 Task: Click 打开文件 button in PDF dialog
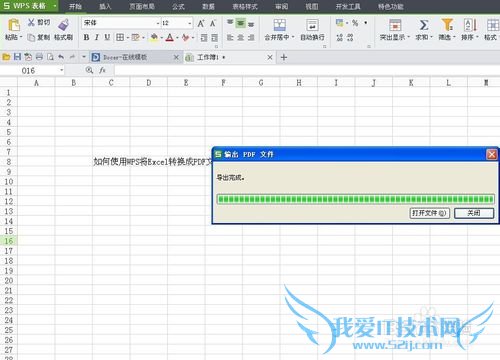coord(429,213)
